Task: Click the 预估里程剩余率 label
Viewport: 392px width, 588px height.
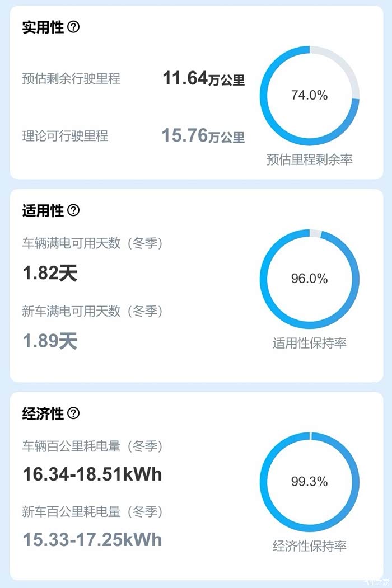Action: (x=309, y=159)
